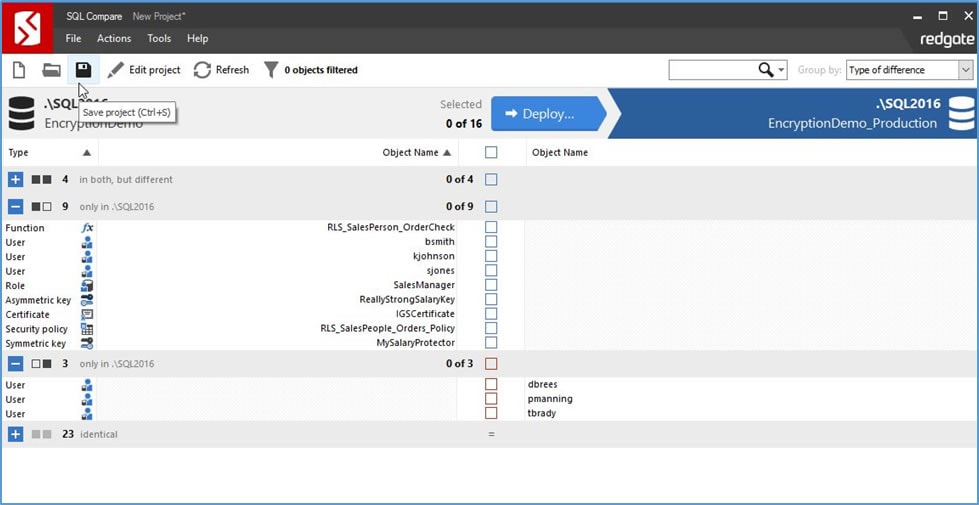Expand the 23 identical objects group

16,434
